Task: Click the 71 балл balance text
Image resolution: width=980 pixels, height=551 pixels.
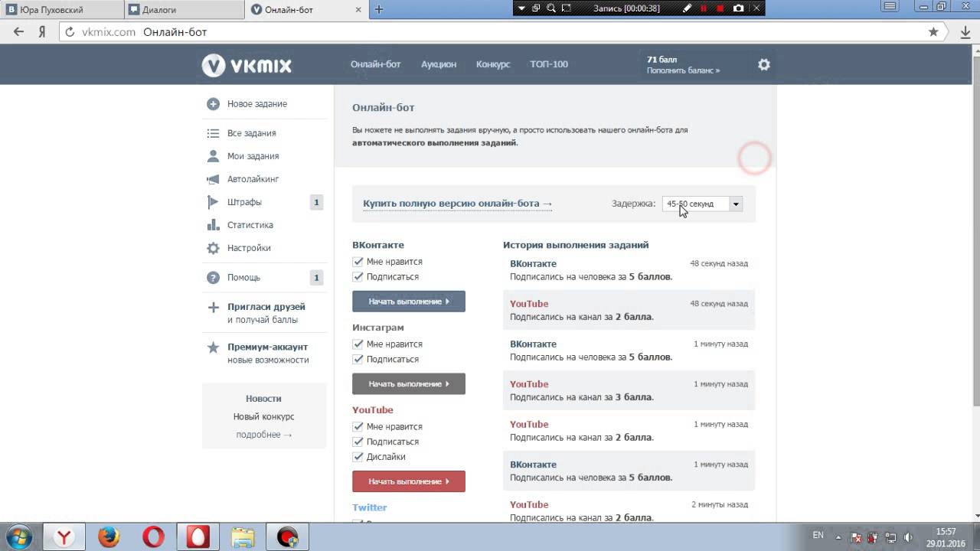Action: tap(661, 59)
